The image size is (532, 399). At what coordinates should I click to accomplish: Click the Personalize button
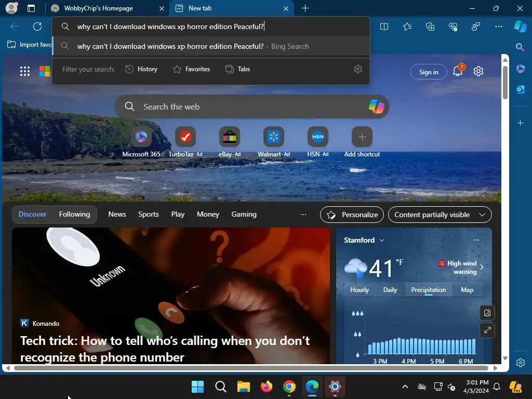pyautogui.click(x=352, y=215)
